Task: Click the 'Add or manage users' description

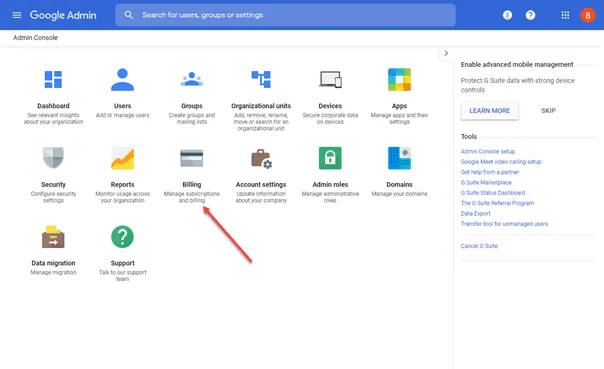Action: point(122,115)
